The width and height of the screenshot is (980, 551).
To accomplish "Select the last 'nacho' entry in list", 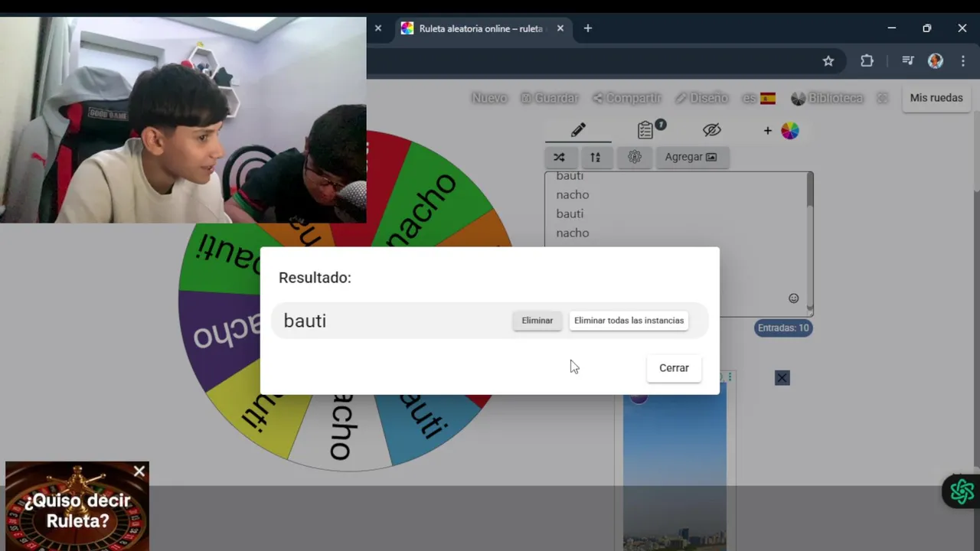I will [x=573, y=233].
